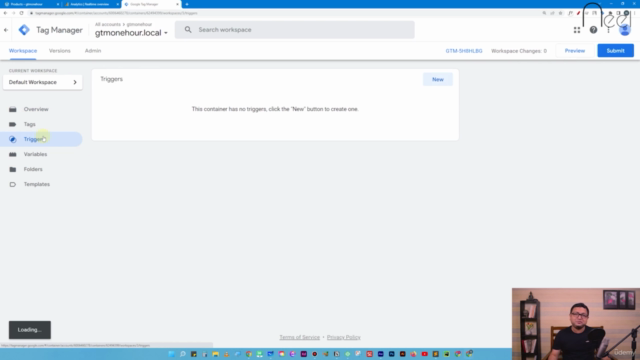Image resolution: width=640 pixels, height=360 pixels.
Task: Click the browser address bar URL
Action: (116, 13)
